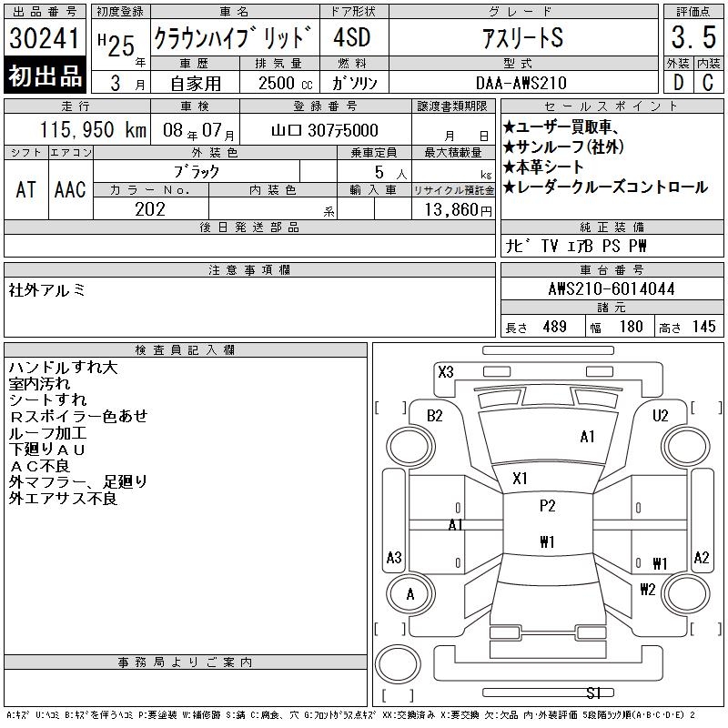Click registration number 山口 307テ5000

pos(325,130)
